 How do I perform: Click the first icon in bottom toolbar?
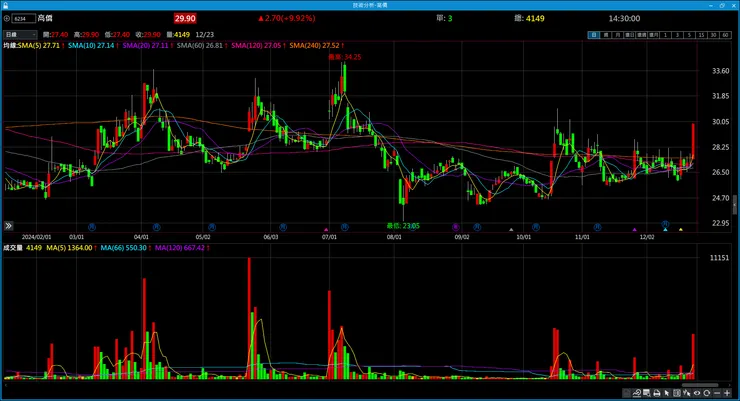(x=626, y=393)
